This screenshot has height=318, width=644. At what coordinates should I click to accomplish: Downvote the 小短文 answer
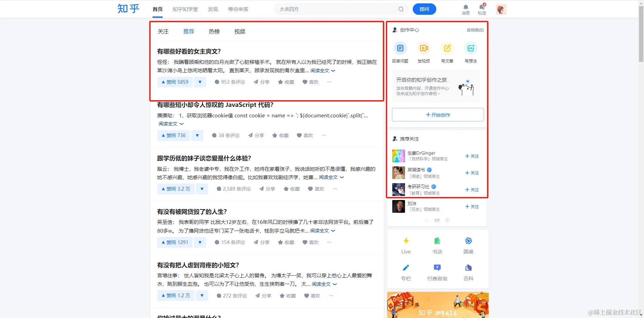click(x=202, y=296)
